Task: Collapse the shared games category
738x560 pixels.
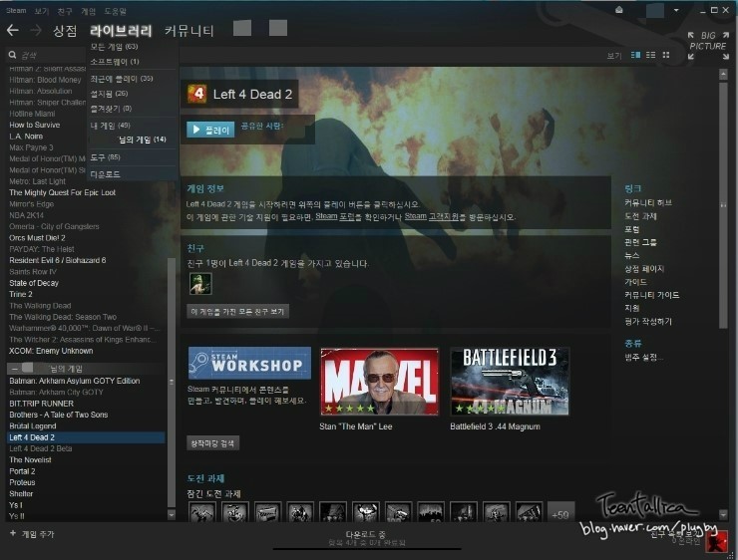Action: 14,369
